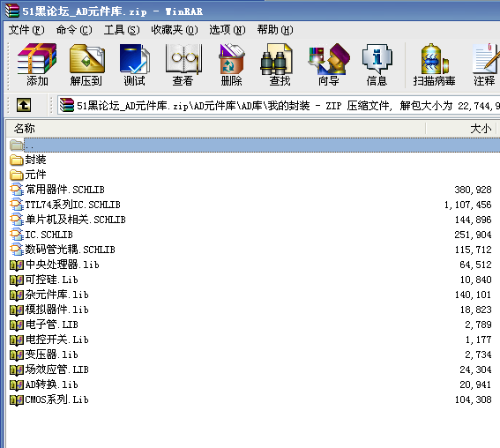Click the 模拟器件.lib file icon
This screenshot has height=448, width=500.
[17, 310]
